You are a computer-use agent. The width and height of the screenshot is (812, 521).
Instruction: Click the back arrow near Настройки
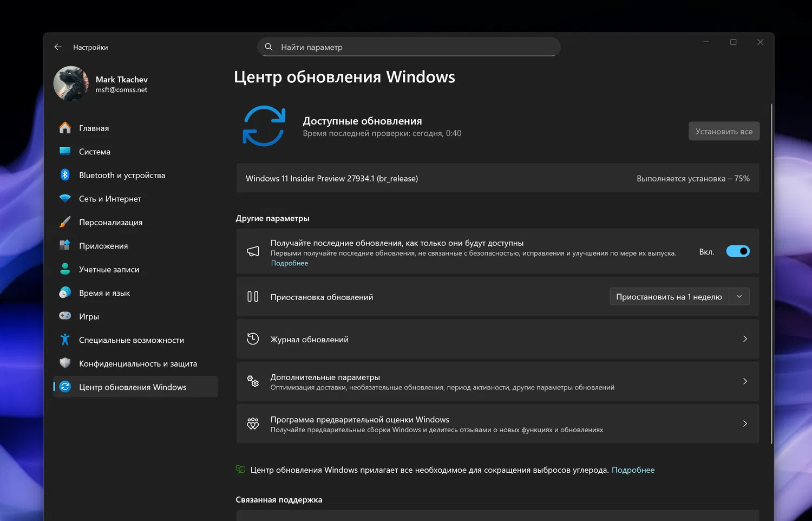coord(58,47)
